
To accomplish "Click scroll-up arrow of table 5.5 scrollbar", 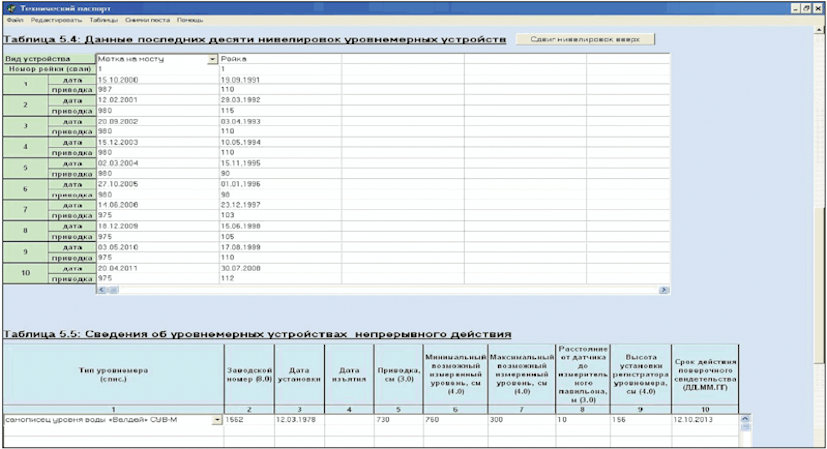I will 744,418.
